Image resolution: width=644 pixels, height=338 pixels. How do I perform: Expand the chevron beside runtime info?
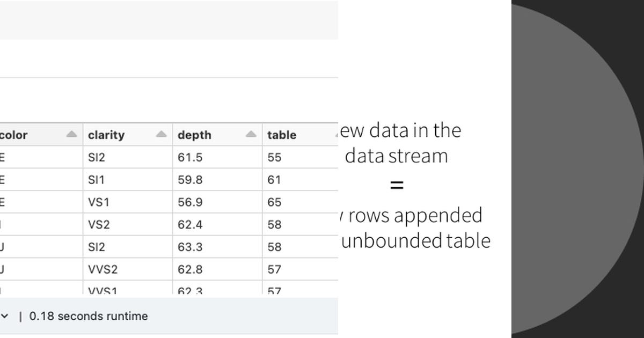(5, 317)
